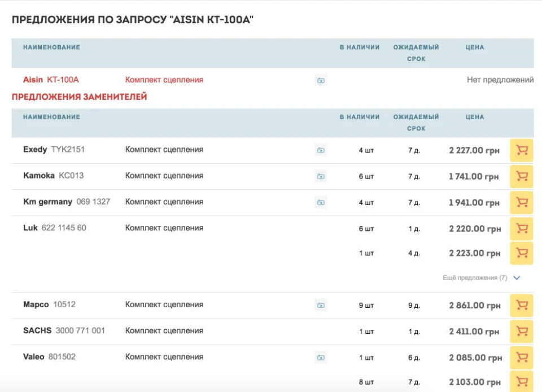
Task: Add Km germany 069 1327 to cart
Action: tap(522, 203)
